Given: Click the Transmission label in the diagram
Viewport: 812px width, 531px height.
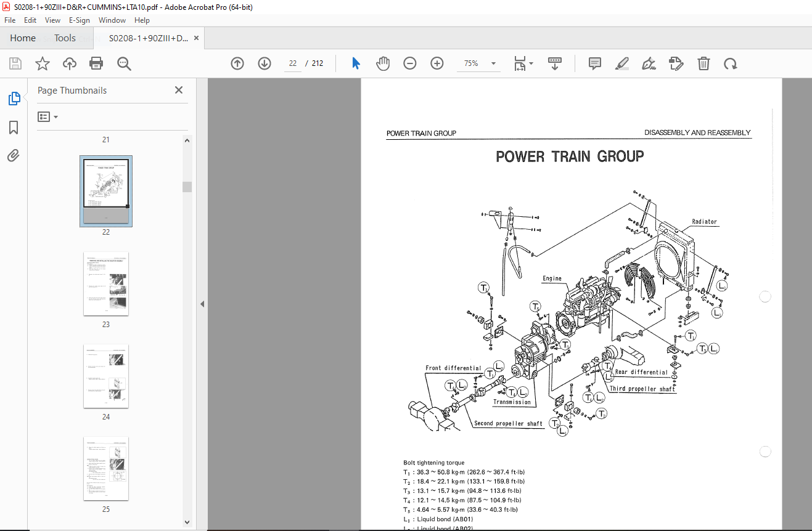Looking at the screenshot, I should [x=512, y=402].
